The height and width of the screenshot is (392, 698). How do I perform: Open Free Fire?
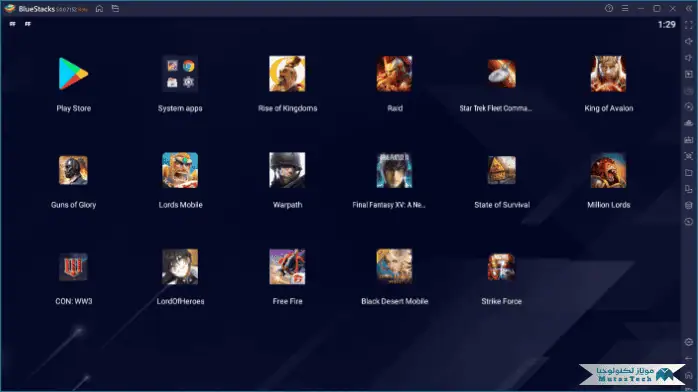click(287, 267)
